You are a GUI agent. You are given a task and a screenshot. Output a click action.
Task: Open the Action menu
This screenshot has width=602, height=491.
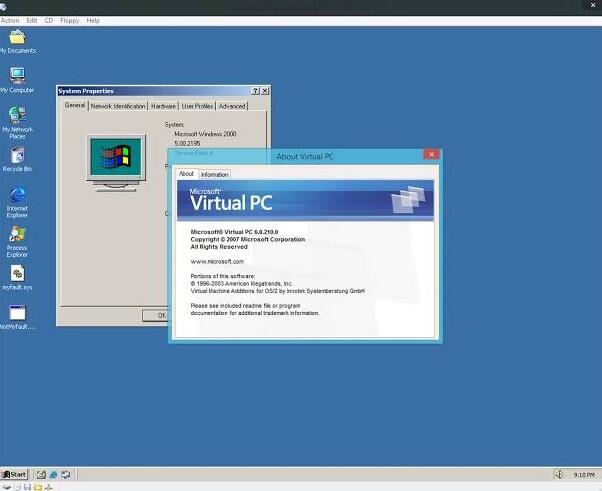[10, 20]
